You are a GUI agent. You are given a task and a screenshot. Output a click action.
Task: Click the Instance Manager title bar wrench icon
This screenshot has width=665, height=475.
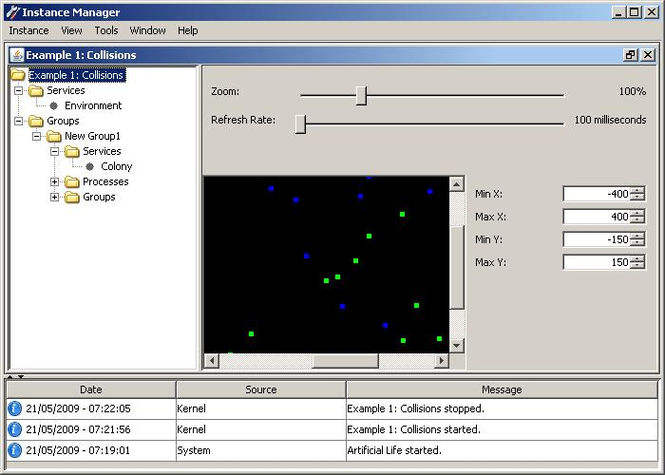(13, 12)
